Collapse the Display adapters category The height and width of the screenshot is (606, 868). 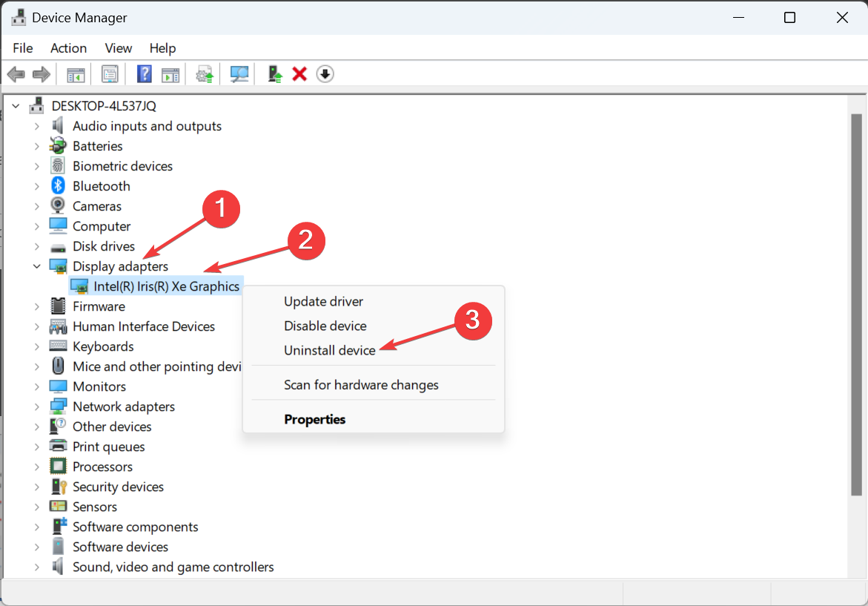tap(37, 266)
